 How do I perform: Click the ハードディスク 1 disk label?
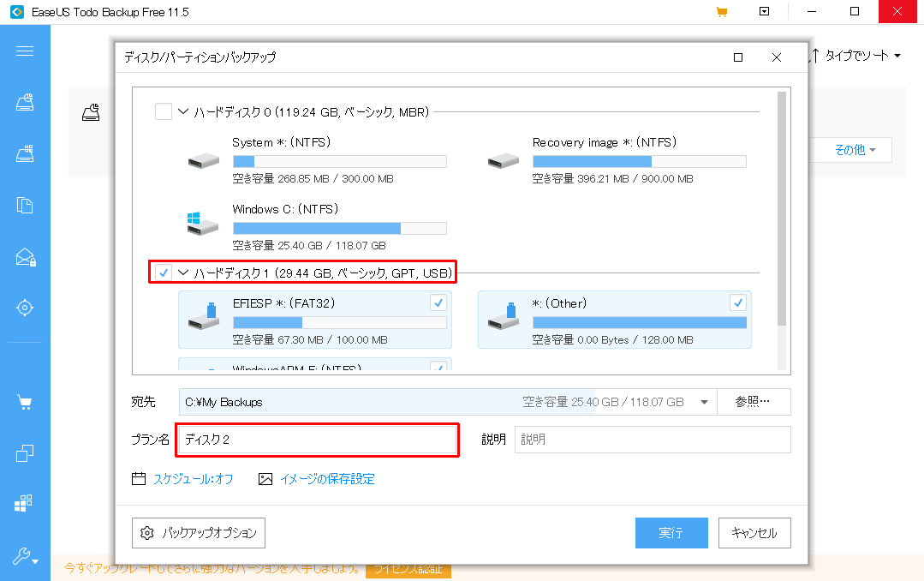pos(323,273)
